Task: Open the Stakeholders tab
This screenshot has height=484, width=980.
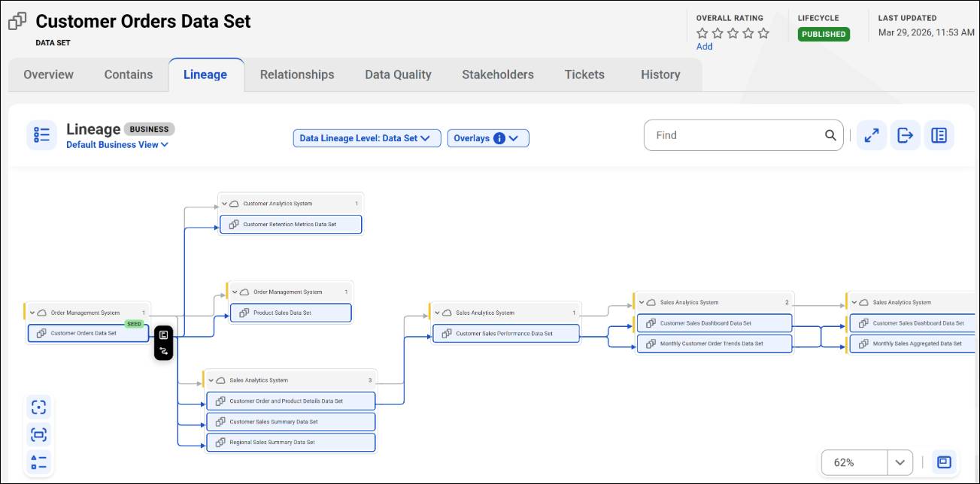Action: [498, 74]
